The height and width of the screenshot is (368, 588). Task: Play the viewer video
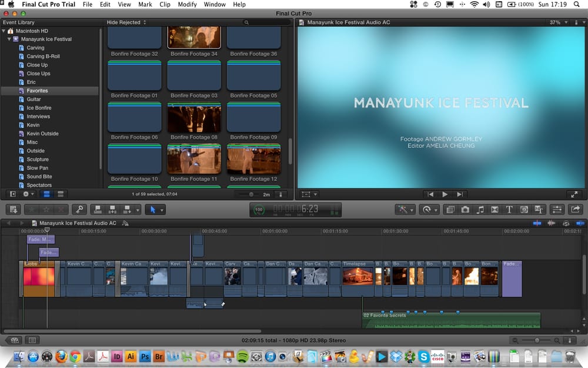coord(445,194)
